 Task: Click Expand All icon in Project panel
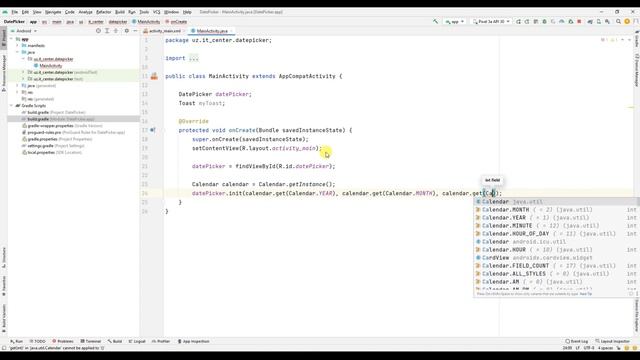(107, 31)
